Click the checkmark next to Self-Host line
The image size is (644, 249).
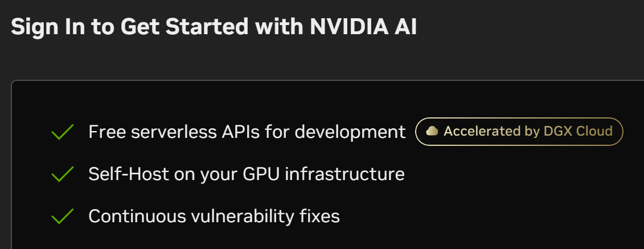click(63, 174)
